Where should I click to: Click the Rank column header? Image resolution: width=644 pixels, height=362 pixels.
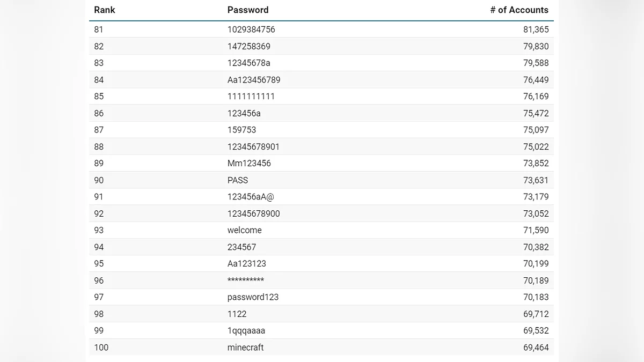105,10
